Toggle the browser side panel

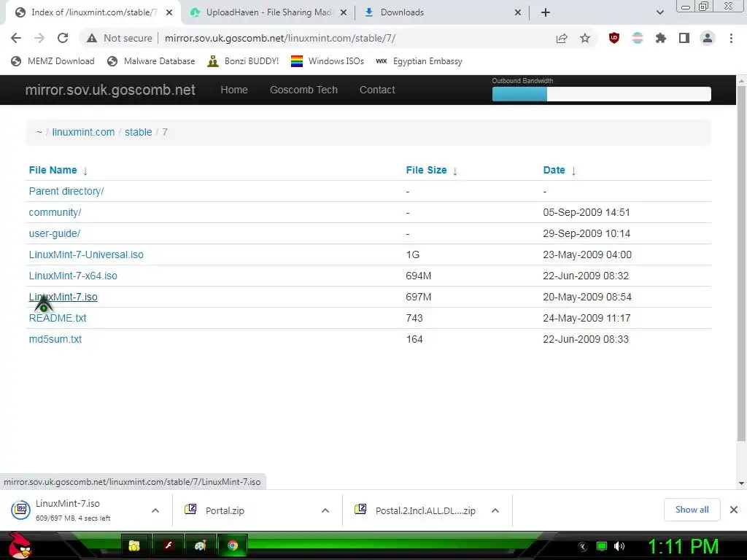pyautogui.click(x=684, y=38)
